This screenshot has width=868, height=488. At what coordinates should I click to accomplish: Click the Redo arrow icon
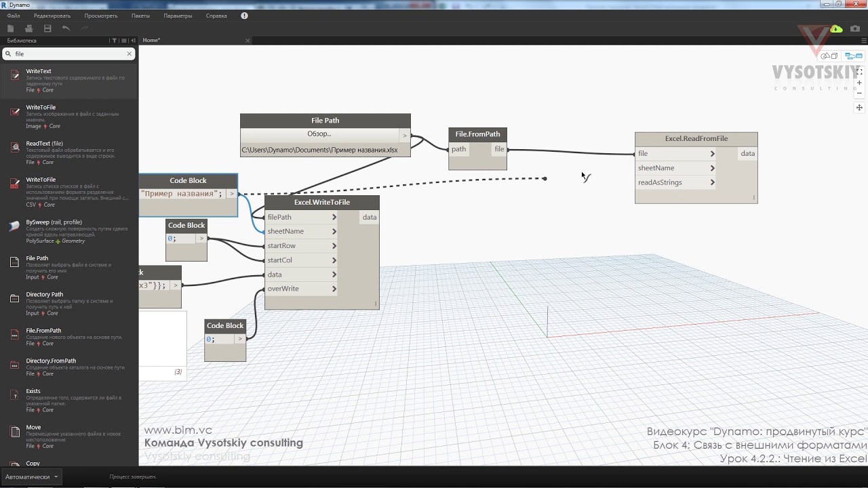pyautogui.click(x=85, y=28)
